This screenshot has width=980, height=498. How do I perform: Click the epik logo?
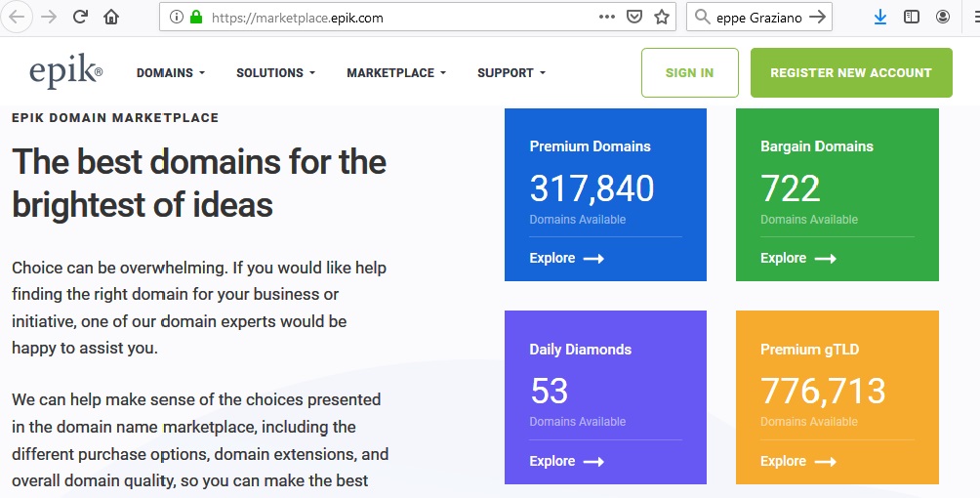click(x=65, y=71)
